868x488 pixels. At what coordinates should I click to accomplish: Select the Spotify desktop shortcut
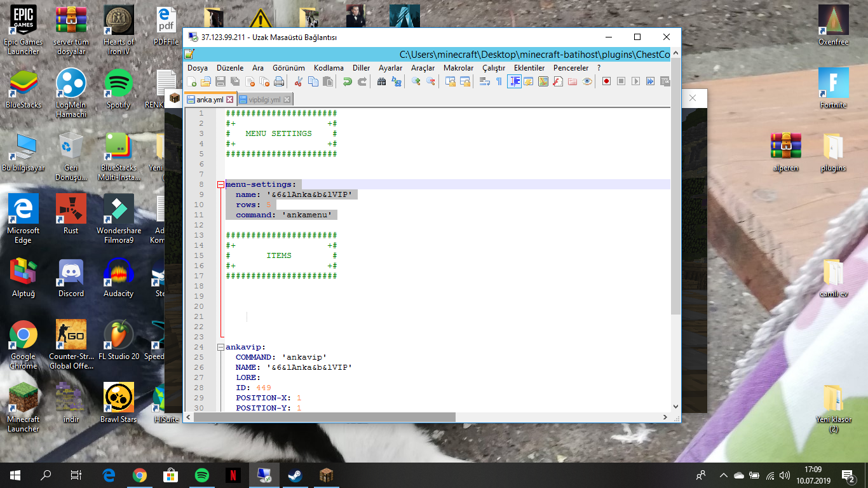[x=118, y=88]
